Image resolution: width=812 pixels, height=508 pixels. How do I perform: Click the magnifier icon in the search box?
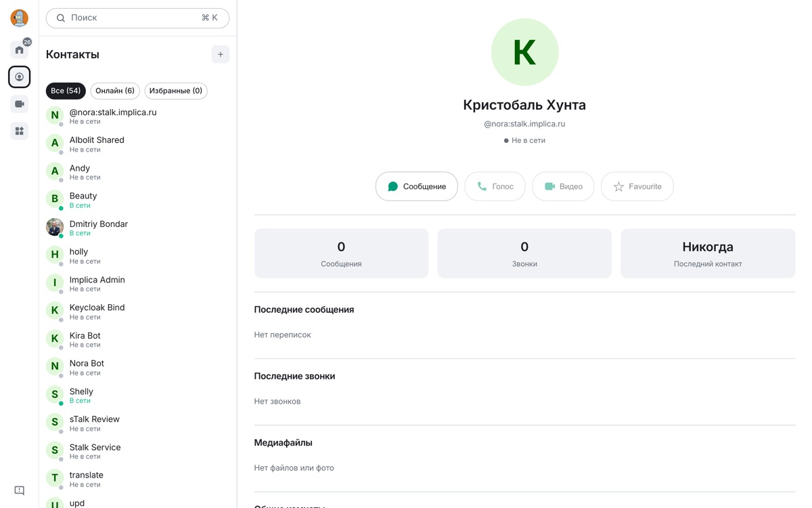pos(61,18)
